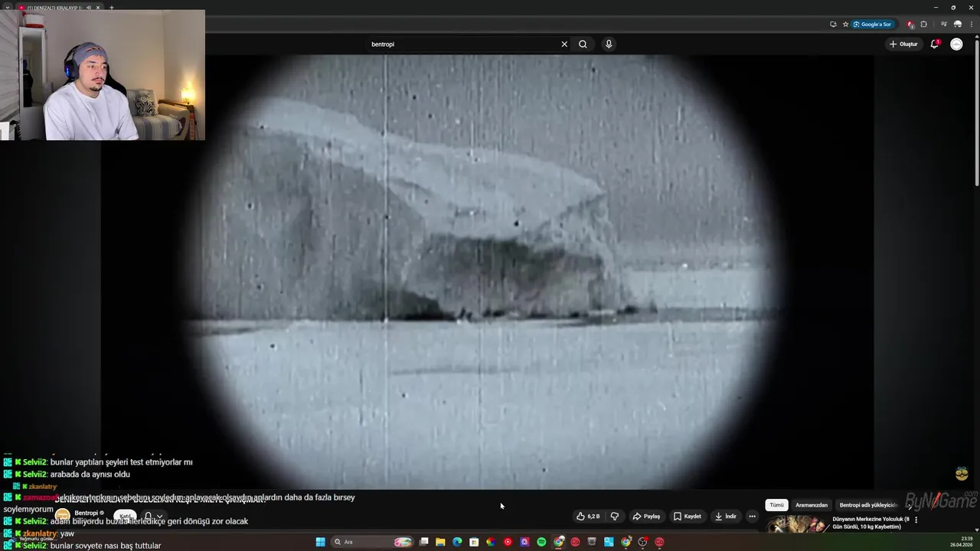Image resolution: width=980 pixels, height=551 pixels.
Task: Open the more actions ellipsis below video
Action: (x=752, y=517)
